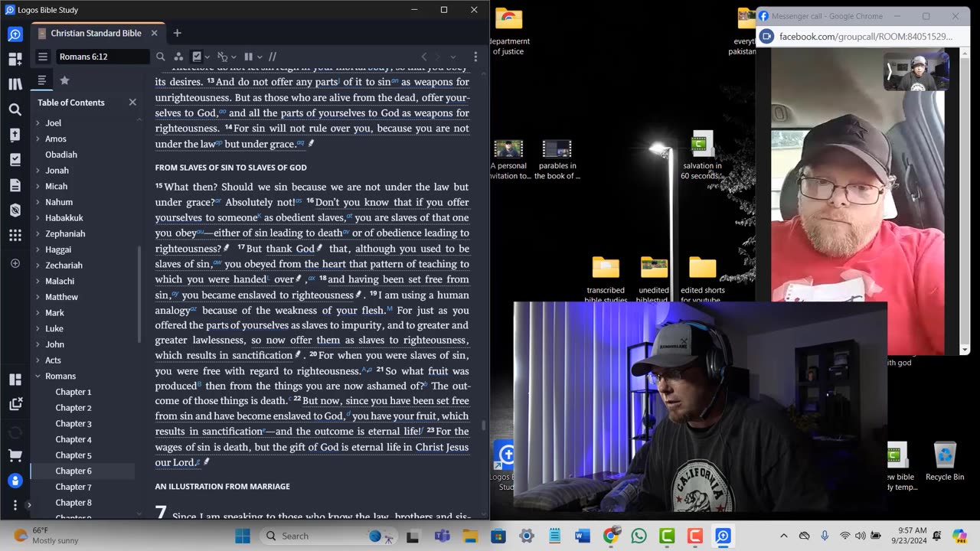Expand the Joel book in the contents
980x551 pixels.
click(x=38, y=122)
